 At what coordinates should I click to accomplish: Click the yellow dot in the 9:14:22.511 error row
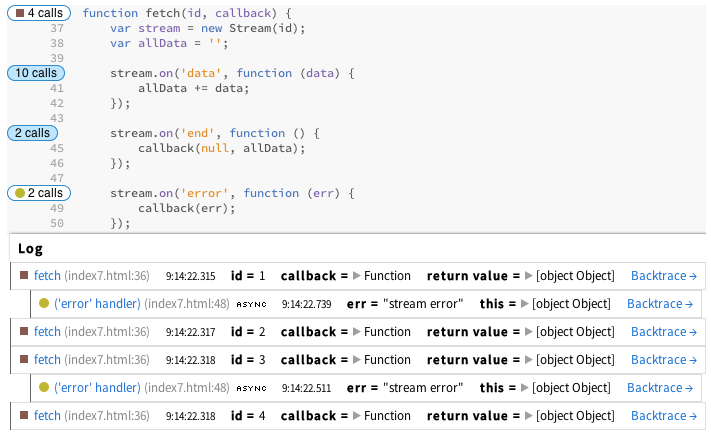click(x=44, y=388)
